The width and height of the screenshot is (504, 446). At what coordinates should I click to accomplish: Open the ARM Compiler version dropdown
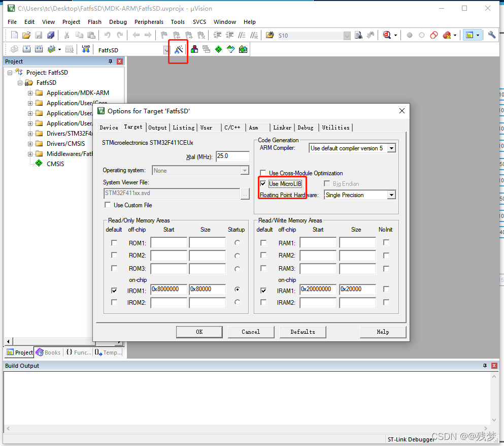(390, 148)
